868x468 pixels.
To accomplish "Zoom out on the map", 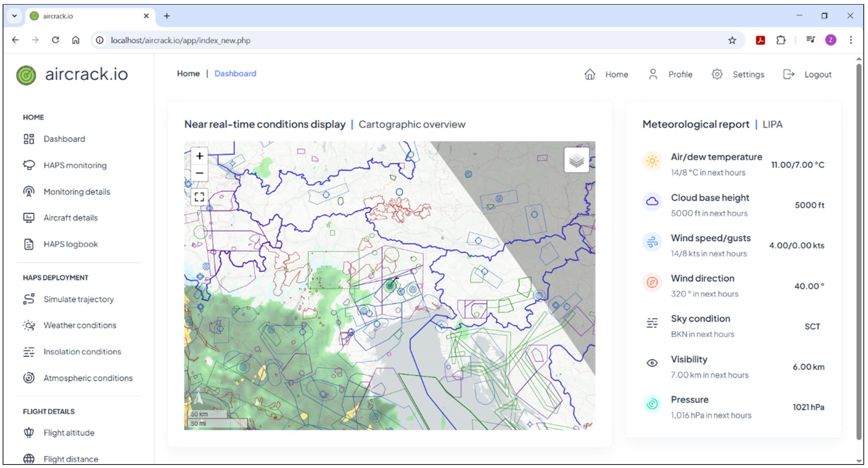I will click(200, 173).
